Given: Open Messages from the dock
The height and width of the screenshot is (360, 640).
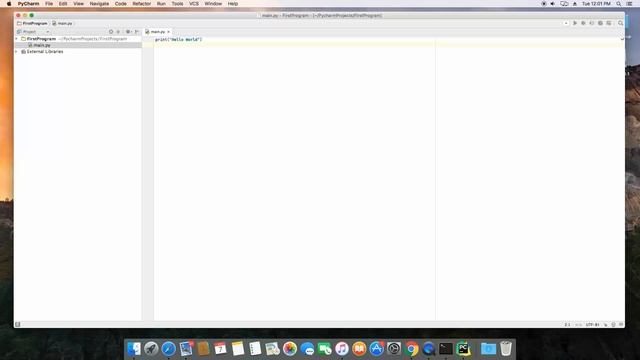Looking at the screenshot, I should click(x=307, y=349).
